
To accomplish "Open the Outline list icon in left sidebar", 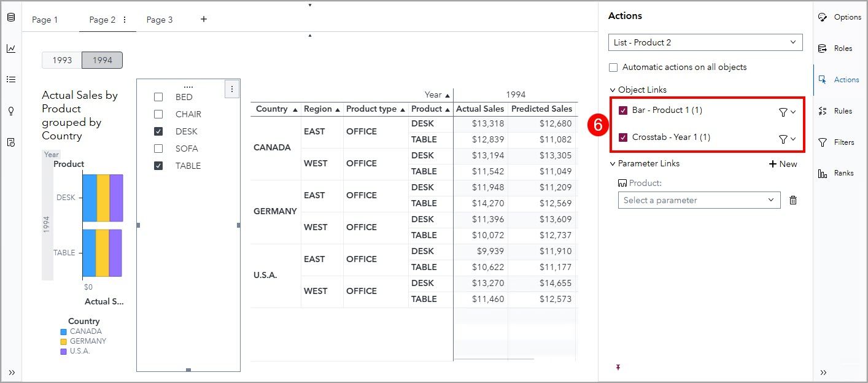I will tap(11, 79).
